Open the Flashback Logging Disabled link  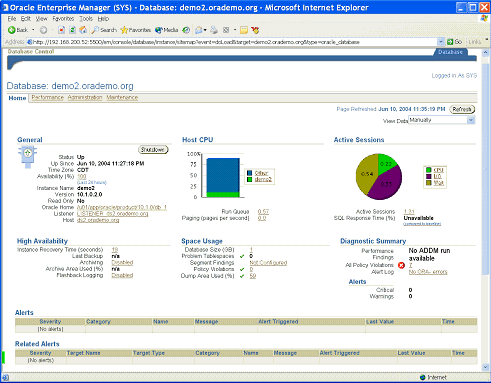pyautogui.click(x=122, y=275)
